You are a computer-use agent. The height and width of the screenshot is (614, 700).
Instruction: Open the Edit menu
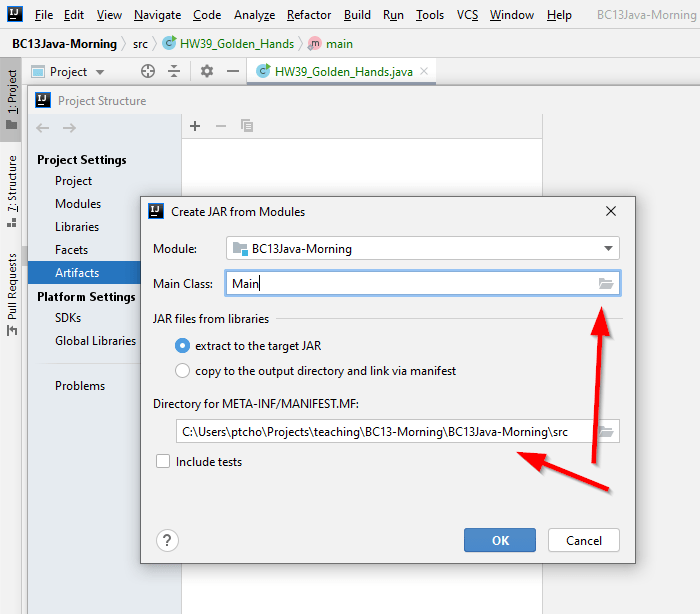pos(74,15)
